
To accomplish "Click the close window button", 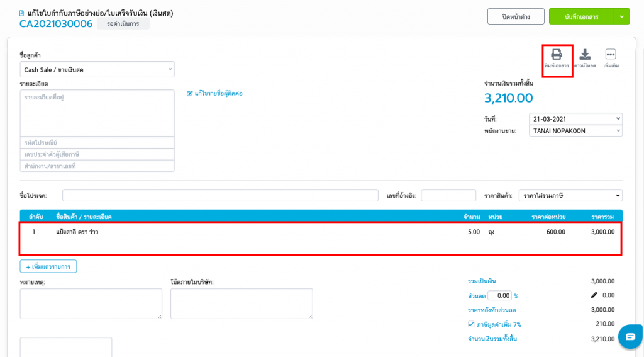I will [516, 16].
